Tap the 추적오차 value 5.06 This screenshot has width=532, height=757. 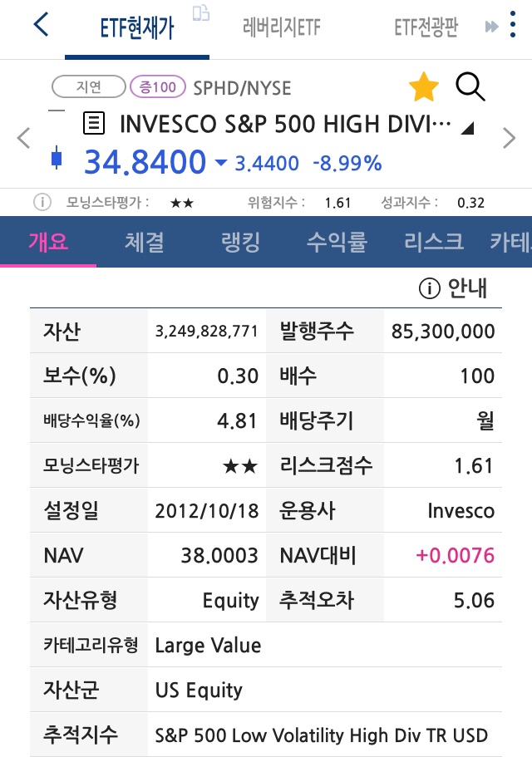tap(474, 601)
